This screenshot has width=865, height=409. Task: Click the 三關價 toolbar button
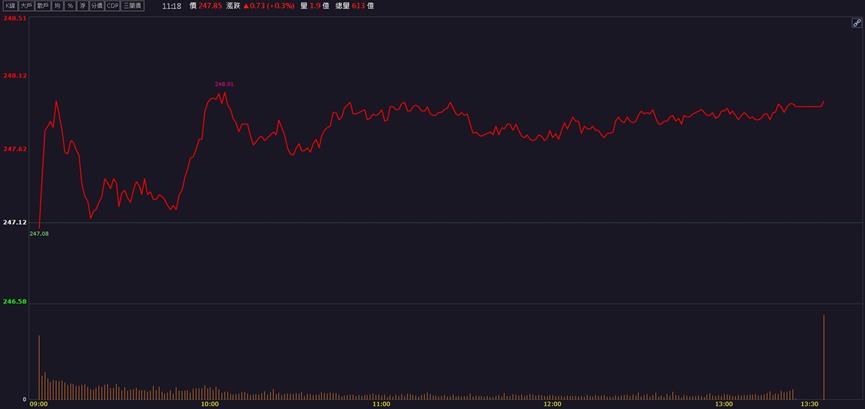click(133, 6)
